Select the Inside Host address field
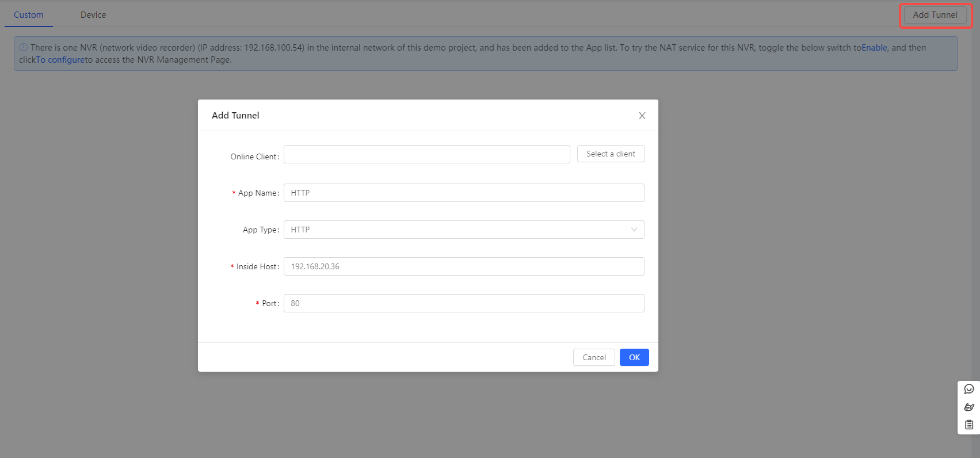This screenshot has width=980, height=458. pyautogui.click(x=463, y=266)
